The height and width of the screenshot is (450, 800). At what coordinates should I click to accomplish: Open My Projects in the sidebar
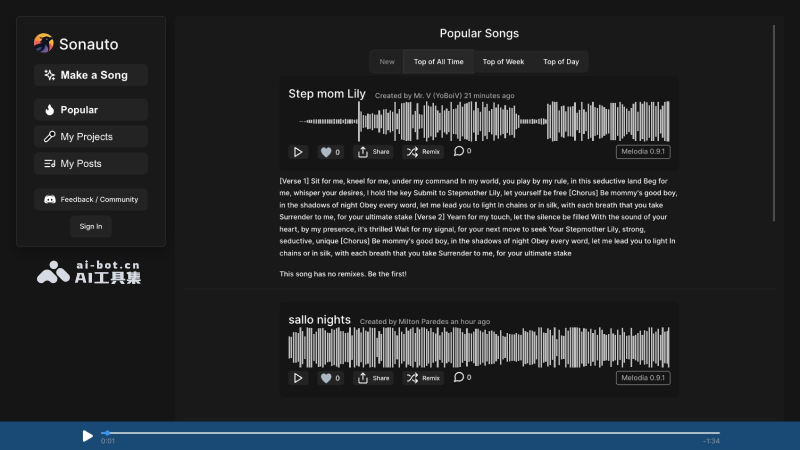pos(91,137)
